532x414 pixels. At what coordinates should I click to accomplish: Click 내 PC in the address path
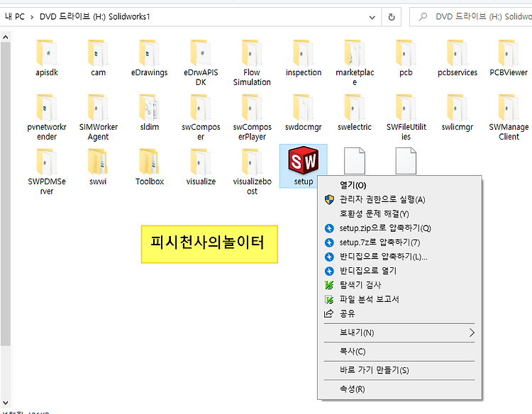pyautogui.click(x=15, y=16)
